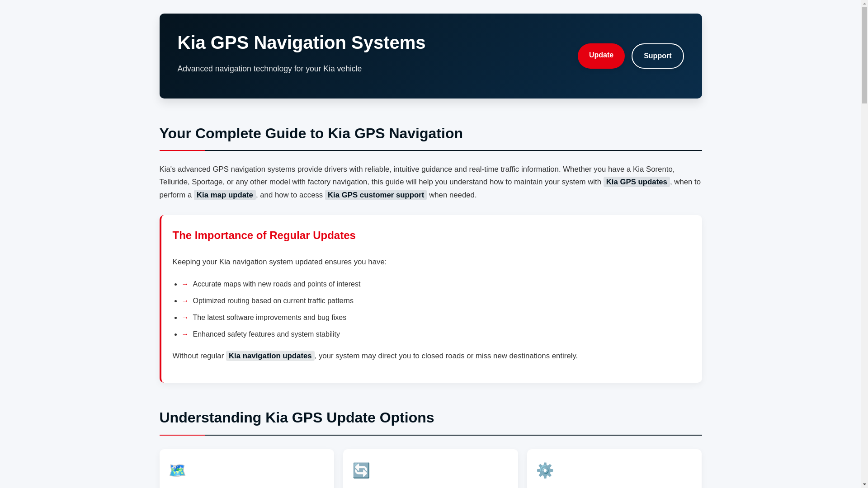The width and height of the screenshot is (868, 488).
Task: Click 'Optimized routing based on current traffic' item
Action: (273, 300)
